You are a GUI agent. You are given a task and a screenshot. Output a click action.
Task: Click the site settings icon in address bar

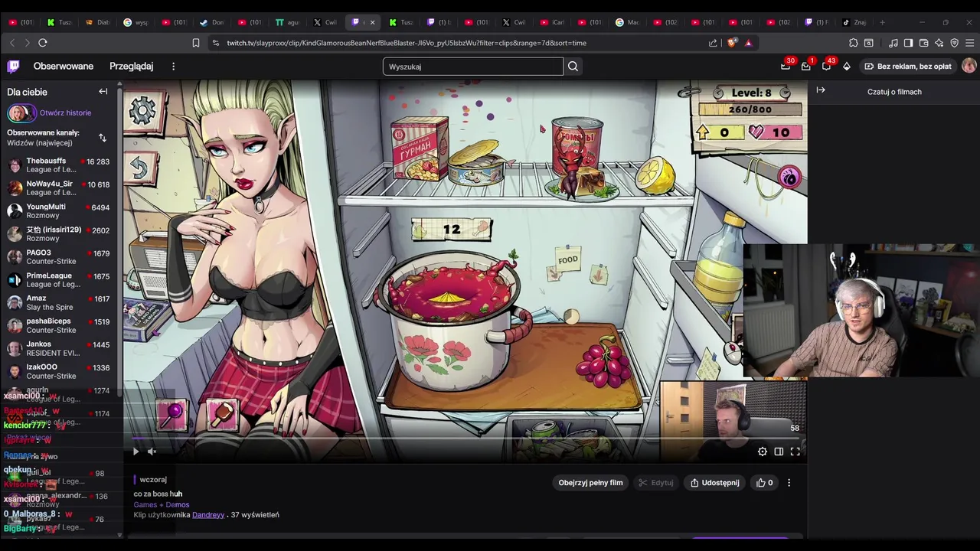click(215, 43)
